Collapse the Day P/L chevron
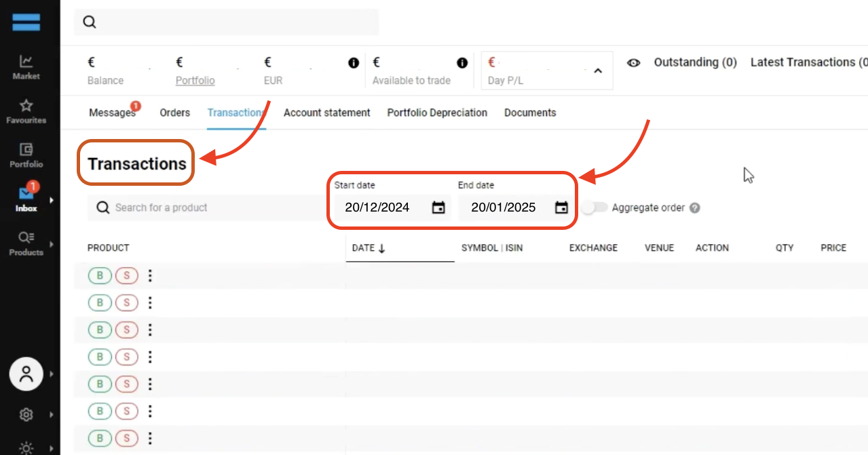Image resolution: width=868 pixels, height=455 pixels. point(598,71)
